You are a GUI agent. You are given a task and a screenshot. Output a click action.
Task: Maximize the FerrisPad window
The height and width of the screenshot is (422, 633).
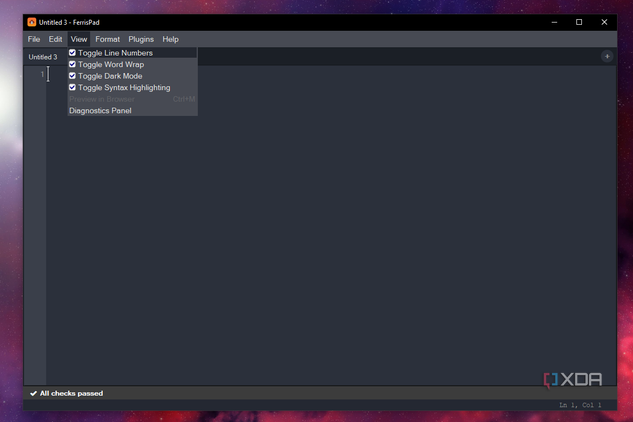[x=579, y=22]
